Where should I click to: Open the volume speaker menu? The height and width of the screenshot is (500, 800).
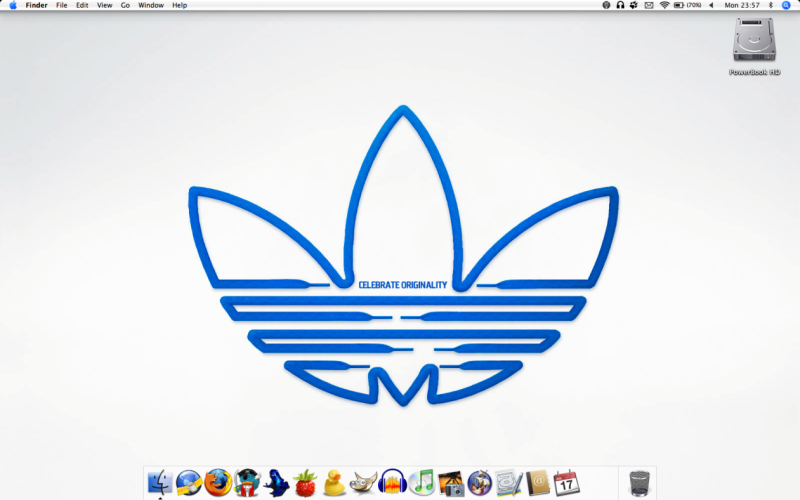point(711,5)
